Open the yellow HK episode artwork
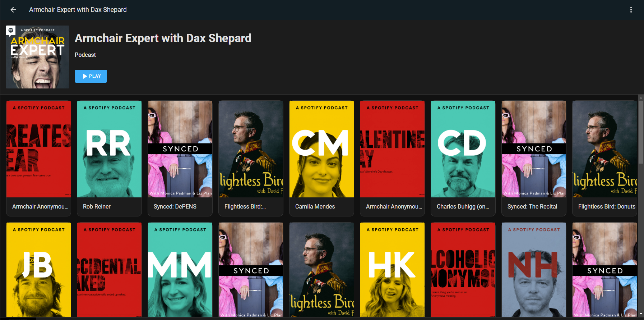The width and height of the screenshot is (644, 320). (392, 270)
